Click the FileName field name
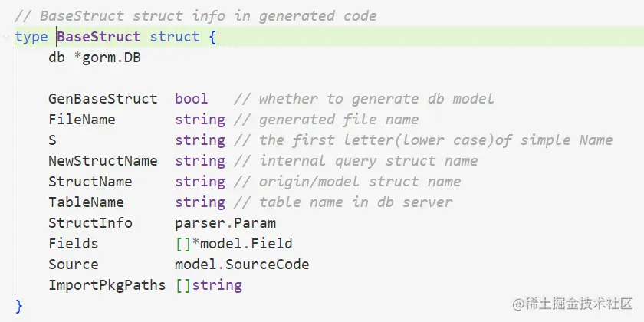 tap(81, 120)
